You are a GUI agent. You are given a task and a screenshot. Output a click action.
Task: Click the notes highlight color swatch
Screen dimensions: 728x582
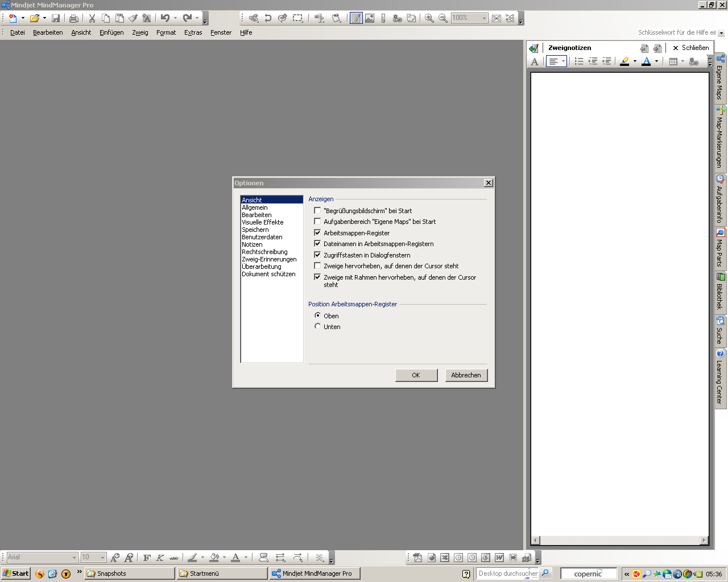[x=624, y=61]
